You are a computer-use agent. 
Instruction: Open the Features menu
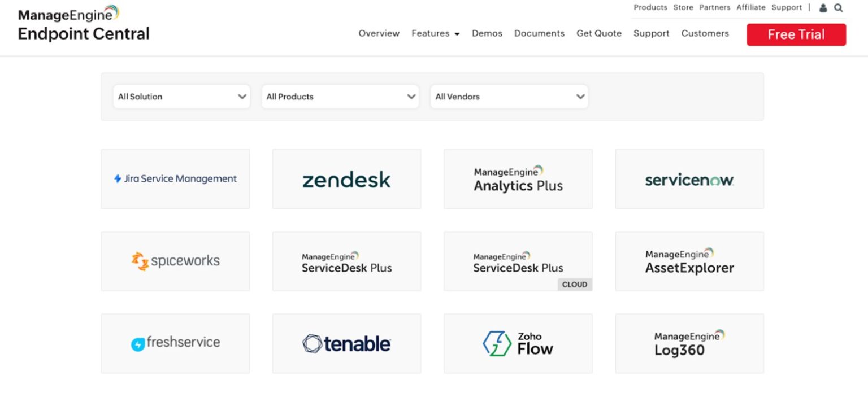click(x=435, y=33)
